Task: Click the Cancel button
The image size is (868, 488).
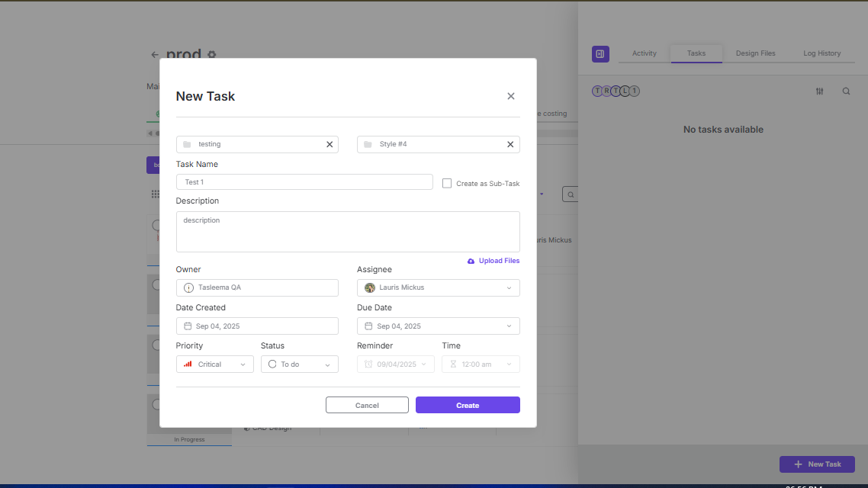Action: coord(367,406)
